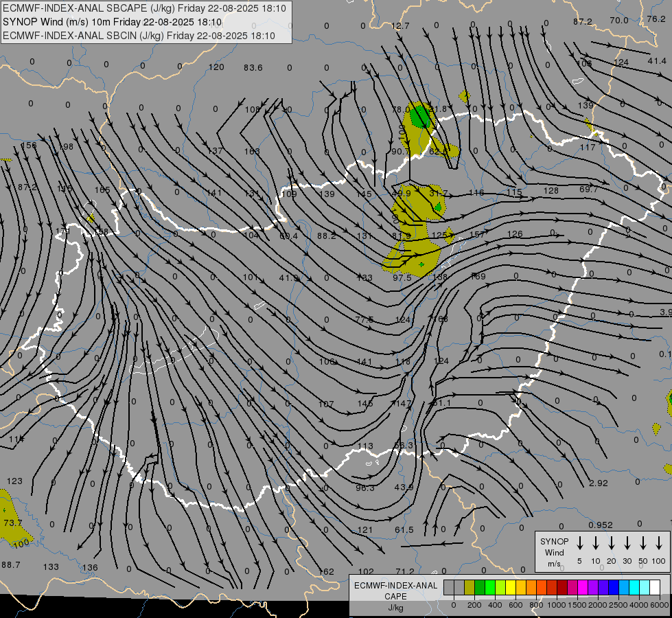This screenshot has width=672, height=618.
Task: Pick the bright magenta CAPE legend swatch
Action: pyautogui.click(x=583, y=588)
